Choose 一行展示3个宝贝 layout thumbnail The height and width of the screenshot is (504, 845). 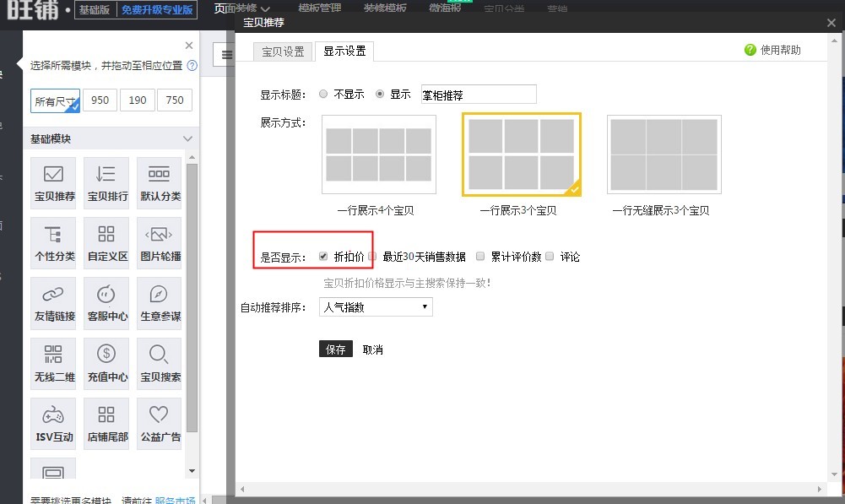[521, 154]
